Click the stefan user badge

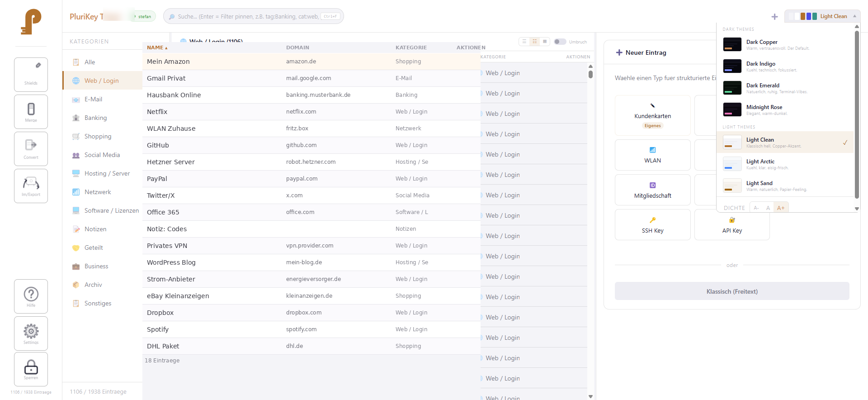coord(145,16)
